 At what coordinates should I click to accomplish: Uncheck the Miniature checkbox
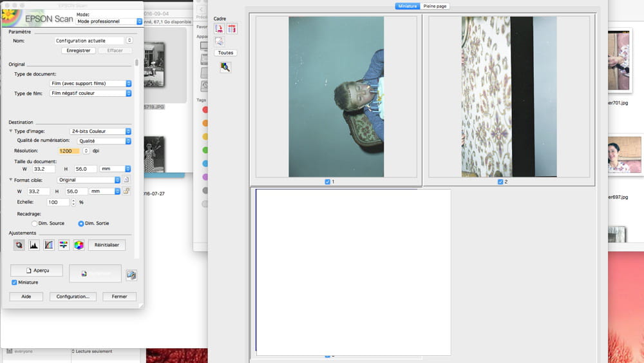(15, 282)
